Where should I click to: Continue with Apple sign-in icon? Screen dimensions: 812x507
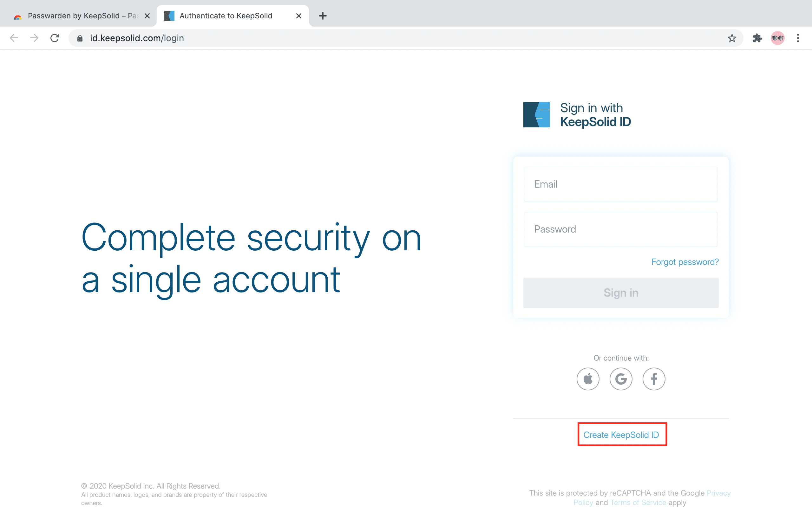588,379
